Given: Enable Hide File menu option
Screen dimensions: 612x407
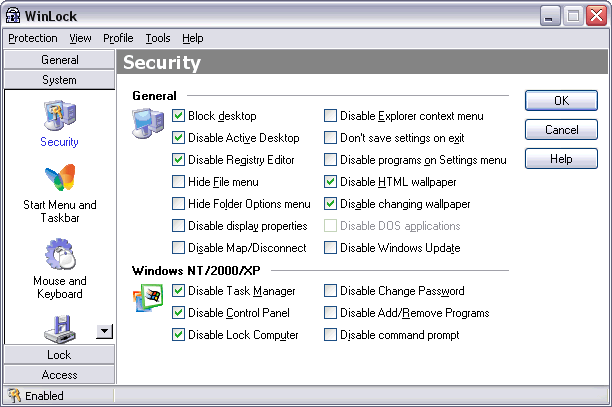Looking at the screenshot, I should pyautogui.click(x=179, y=182).
